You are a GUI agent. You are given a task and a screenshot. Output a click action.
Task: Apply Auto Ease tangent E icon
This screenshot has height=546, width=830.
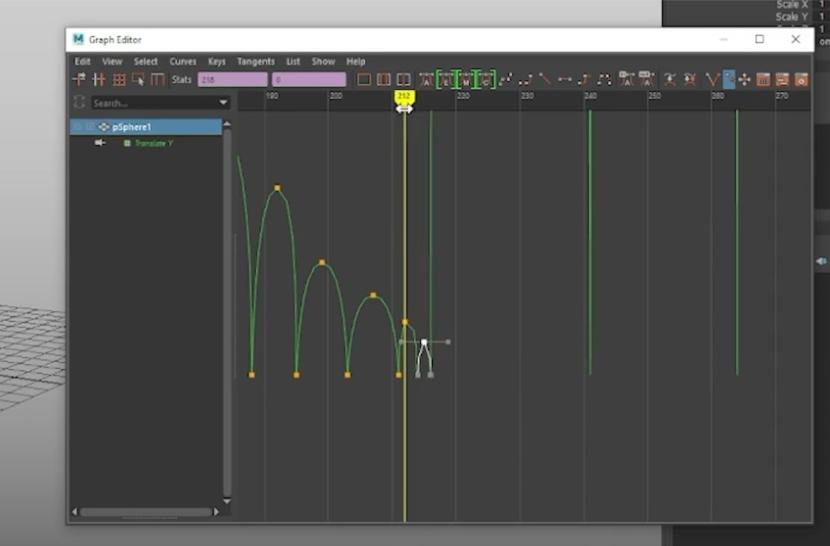point(446,80)
